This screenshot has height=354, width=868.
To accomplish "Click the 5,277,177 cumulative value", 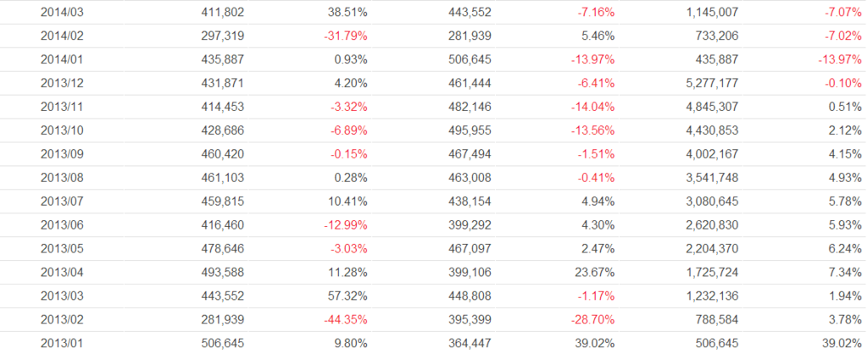I will click(x=715, y=84).
